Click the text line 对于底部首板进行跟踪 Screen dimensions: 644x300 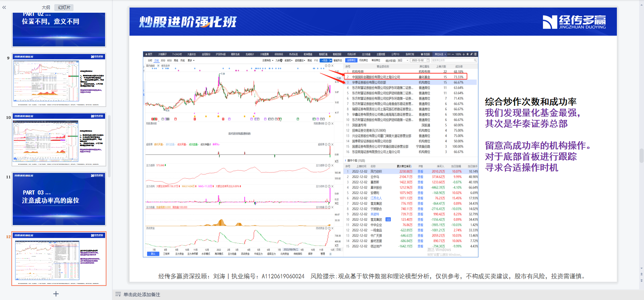(x=531, y=157)
